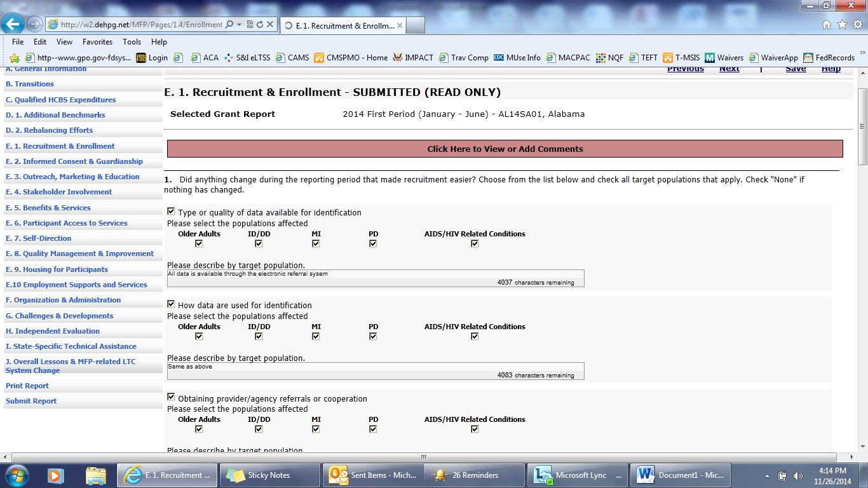Launch Windows Media Player from the taskbar
The image size is (868, 488).
[x=56, y=475]
